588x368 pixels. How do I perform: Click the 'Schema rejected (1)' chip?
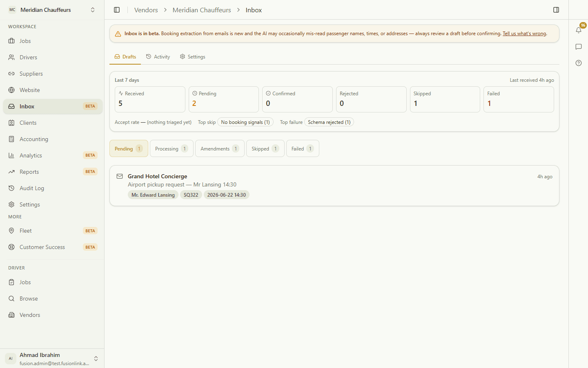tap(329, 122)
